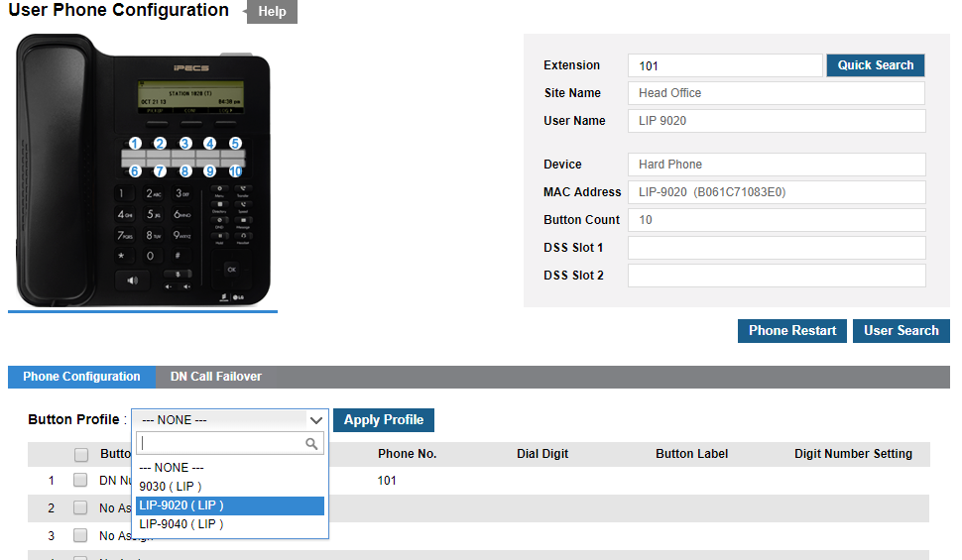Switch to the Phone Configuration tab
Screen dimensions: 962x560
point(81,377)
